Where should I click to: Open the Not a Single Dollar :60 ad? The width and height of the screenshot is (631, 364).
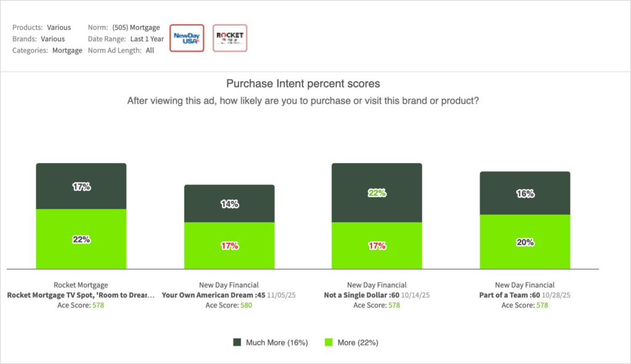[363, 295]
